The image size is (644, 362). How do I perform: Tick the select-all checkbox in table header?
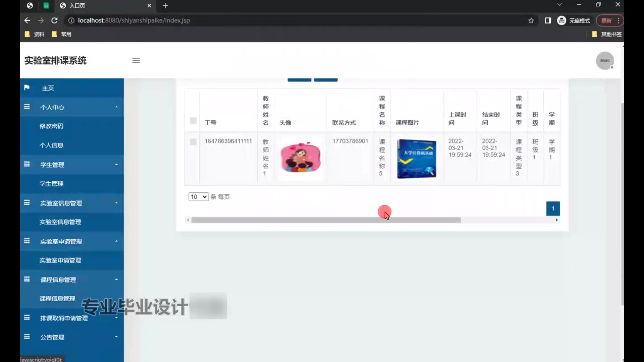pos(193,121)
